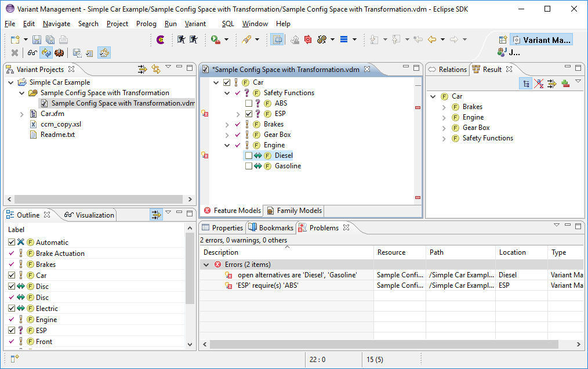588x369 pixels.
Task: Open the Variant menu
Action: pyautogui.click(x=195, y=24)
